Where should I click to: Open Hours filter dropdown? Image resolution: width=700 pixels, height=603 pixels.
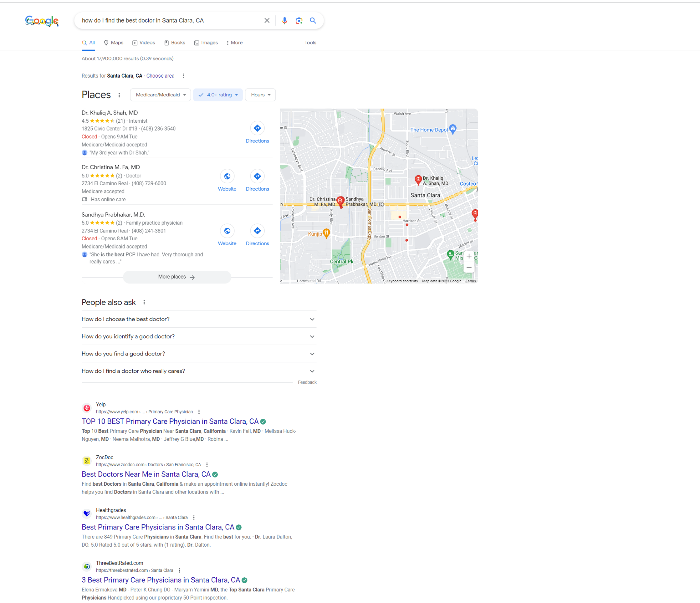tap(260, 95)
